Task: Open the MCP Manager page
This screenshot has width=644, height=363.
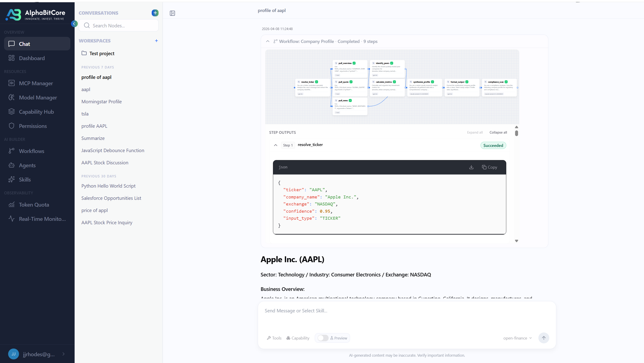Action: pos(36,83)
